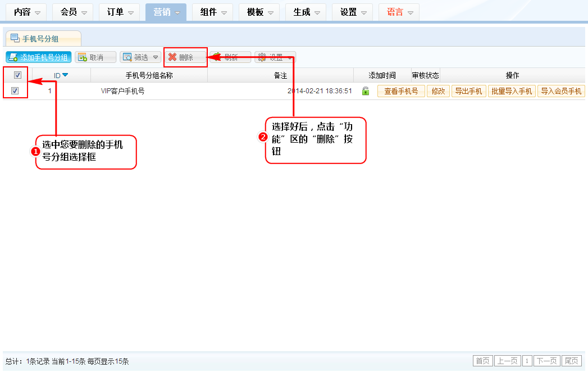Sort by the ID column arrow
Screen dimensions: 588x372
pos(65,75)
